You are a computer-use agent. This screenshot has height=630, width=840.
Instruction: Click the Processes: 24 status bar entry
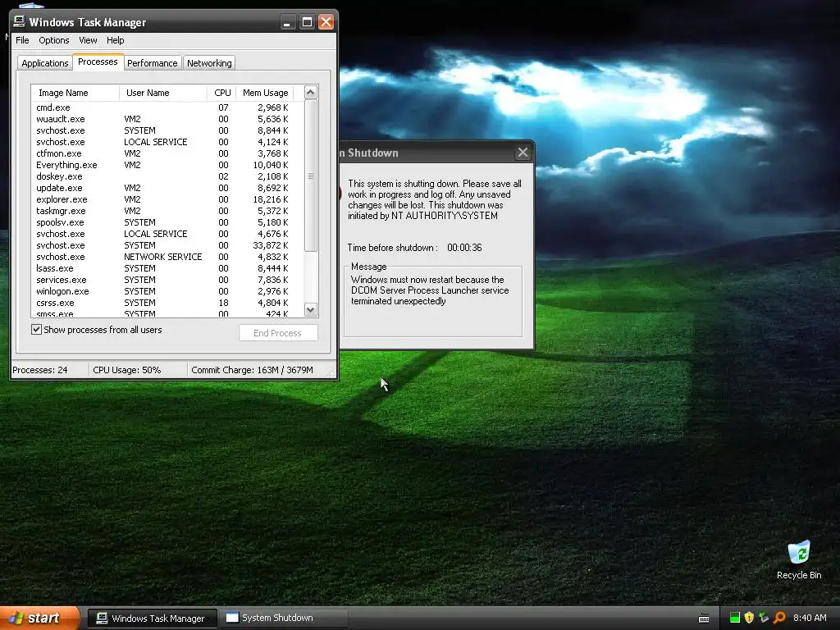click(x=50, y=370)
